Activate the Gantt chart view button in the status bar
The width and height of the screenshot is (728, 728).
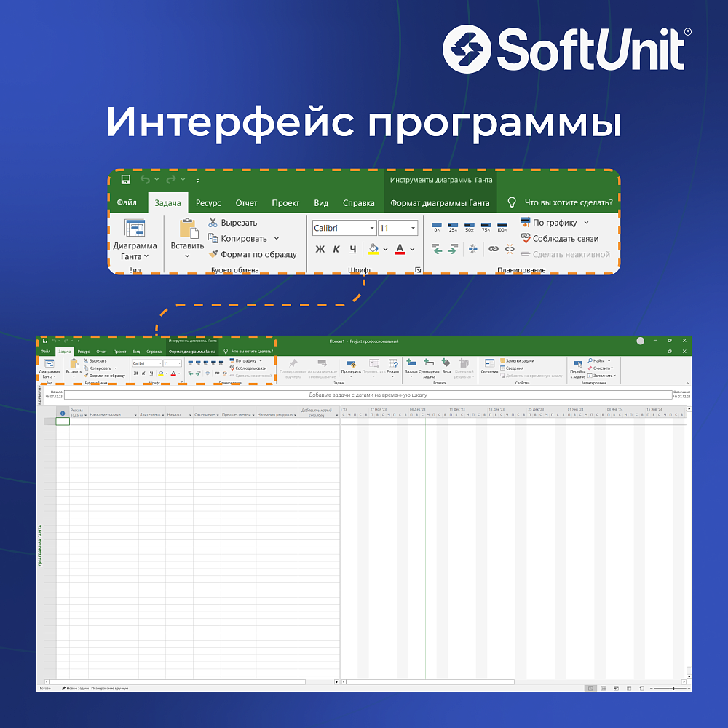point(590,688)
